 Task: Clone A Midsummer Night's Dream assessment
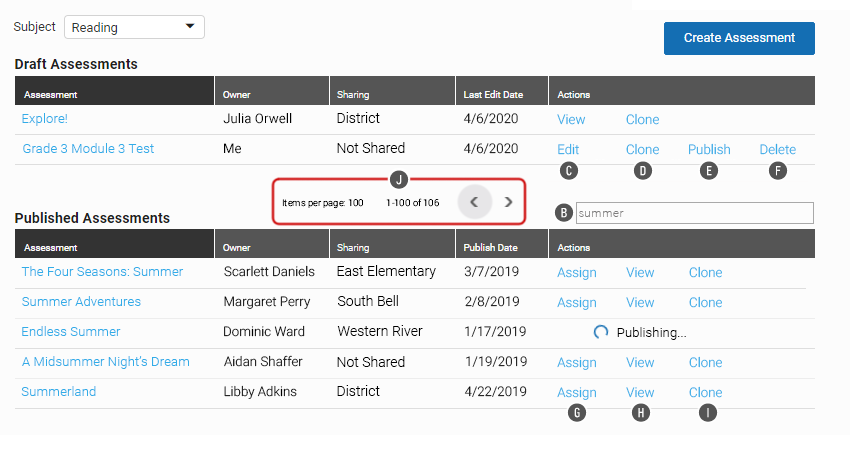tap(705, 363)
